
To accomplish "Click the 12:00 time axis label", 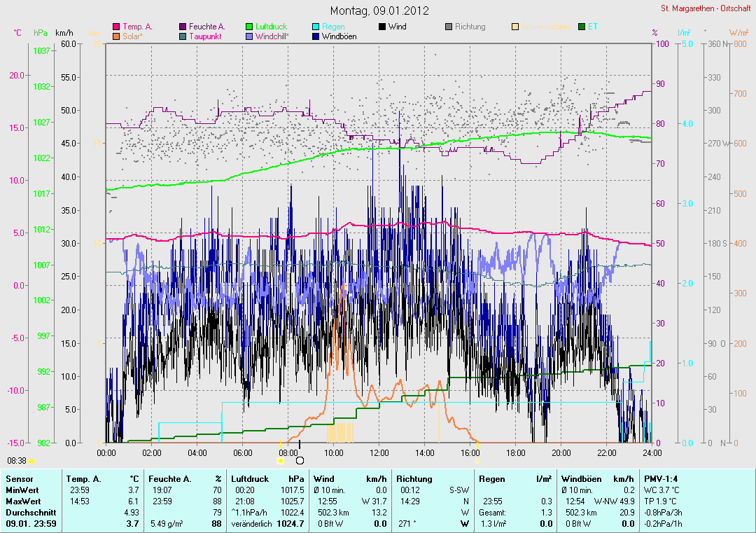I will [379, 453].
